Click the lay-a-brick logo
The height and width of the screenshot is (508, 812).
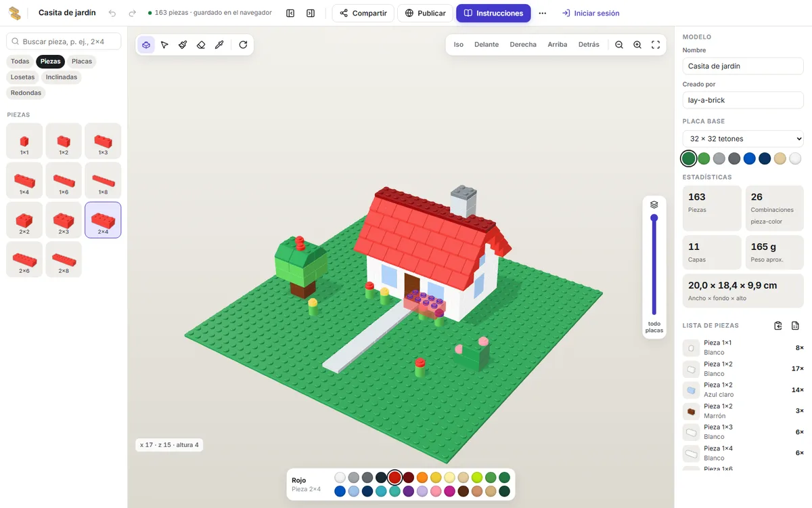[14, 13]
